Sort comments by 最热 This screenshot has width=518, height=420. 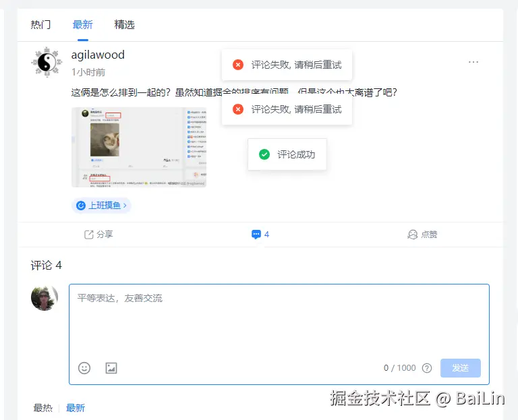pyautogui.click(x=42, y=408)
